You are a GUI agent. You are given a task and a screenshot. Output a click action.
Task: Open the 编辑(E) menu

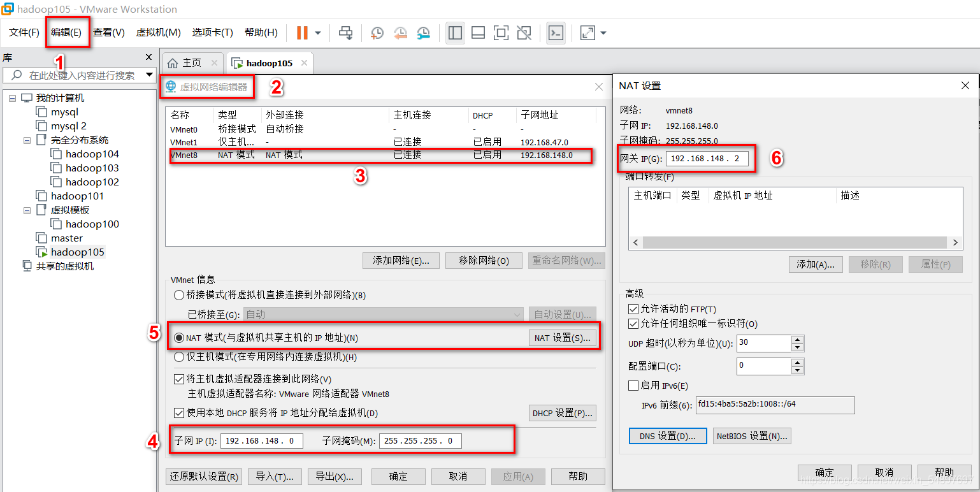point(66,32)
